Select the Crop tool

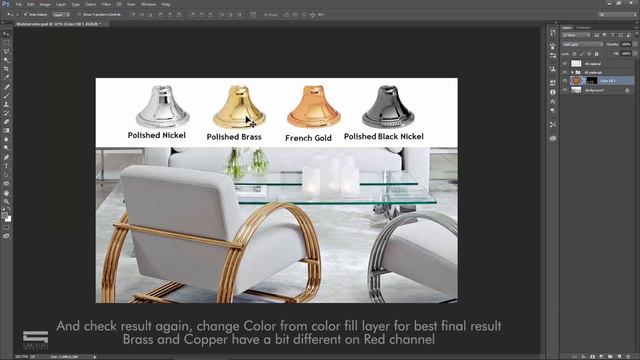click(x=6, y=69)
